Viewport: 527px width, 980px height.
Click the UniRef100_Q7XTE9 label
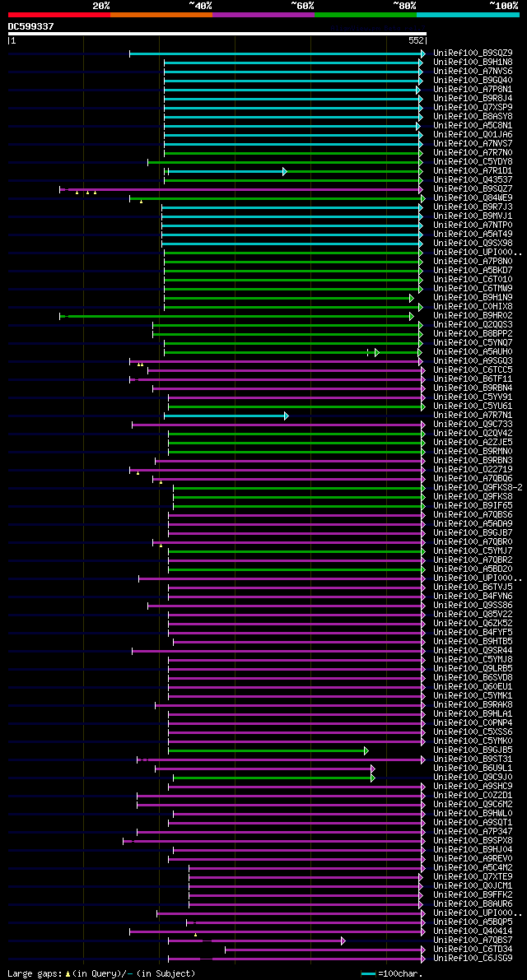[473, 878]
